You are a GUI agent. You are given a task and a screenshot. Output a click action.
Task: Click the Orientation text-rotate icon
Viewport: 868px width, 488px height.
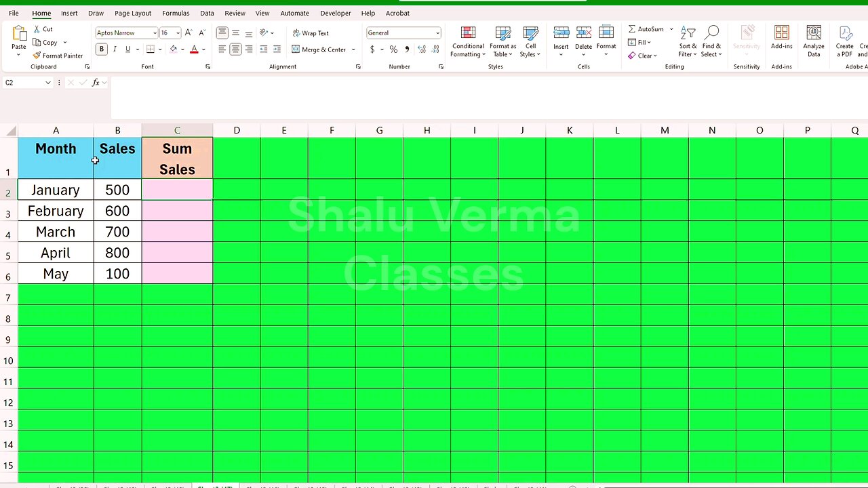[264, 33]
